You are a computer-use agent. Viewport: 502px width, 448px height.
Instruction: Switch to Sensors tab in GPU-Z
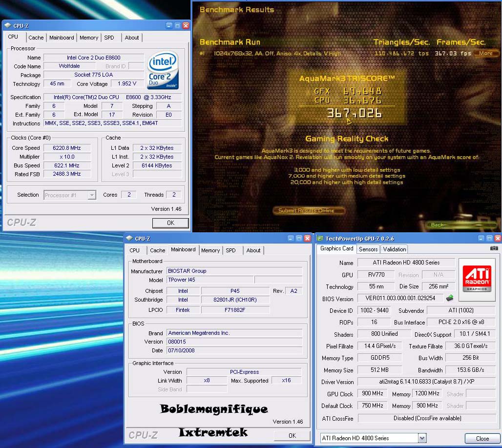coord(368,249)
